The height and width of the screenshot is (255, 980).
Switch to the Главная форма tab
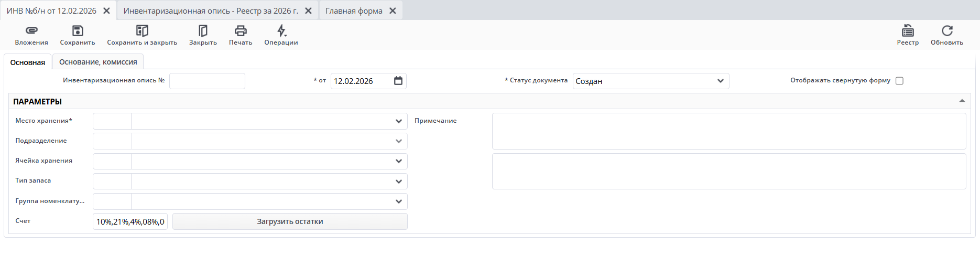pyautogui.click(x=354, y=11)
